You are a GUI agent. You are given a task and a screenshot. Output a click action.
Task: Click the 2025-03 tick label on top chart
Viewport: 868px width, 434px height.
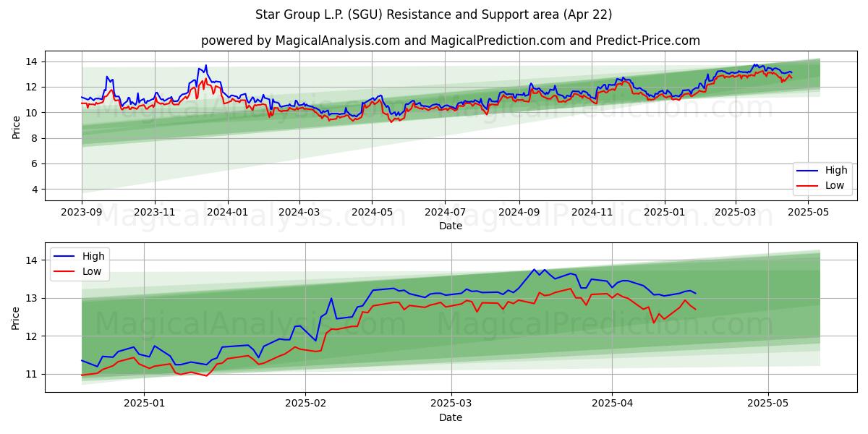point(736,213)
